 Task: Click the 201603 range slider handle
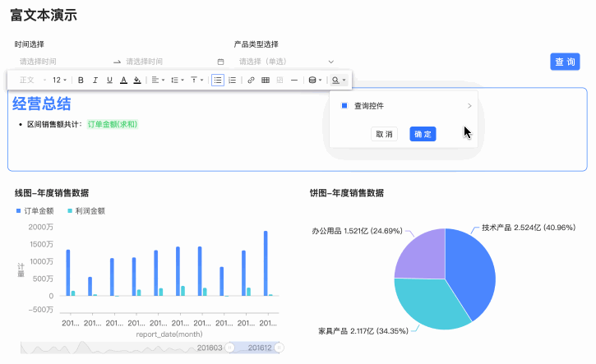click(x=229, y=348)
